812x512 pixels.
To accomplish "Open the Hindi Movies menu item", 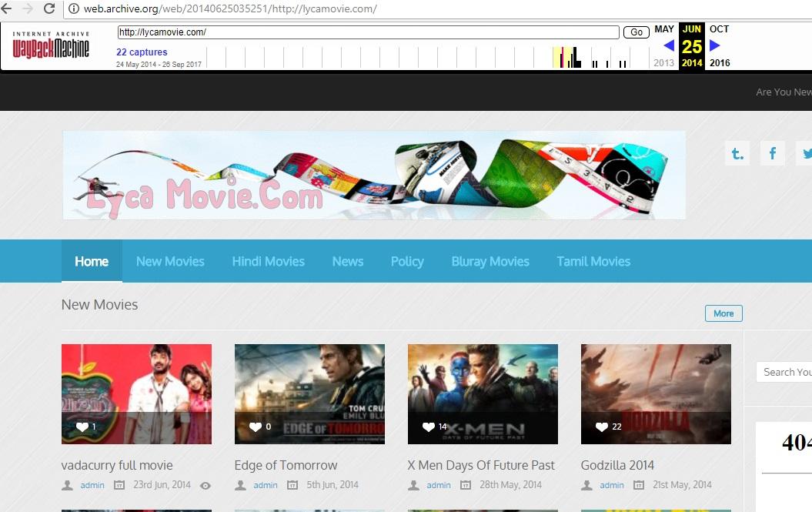I will [269, 261].
